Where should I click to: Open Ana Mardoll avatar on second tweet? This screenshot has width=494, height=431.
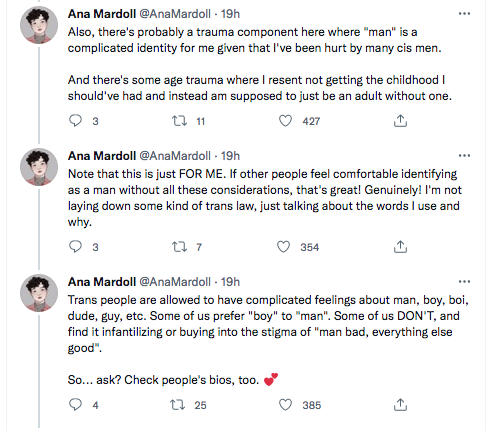(39, 167)
